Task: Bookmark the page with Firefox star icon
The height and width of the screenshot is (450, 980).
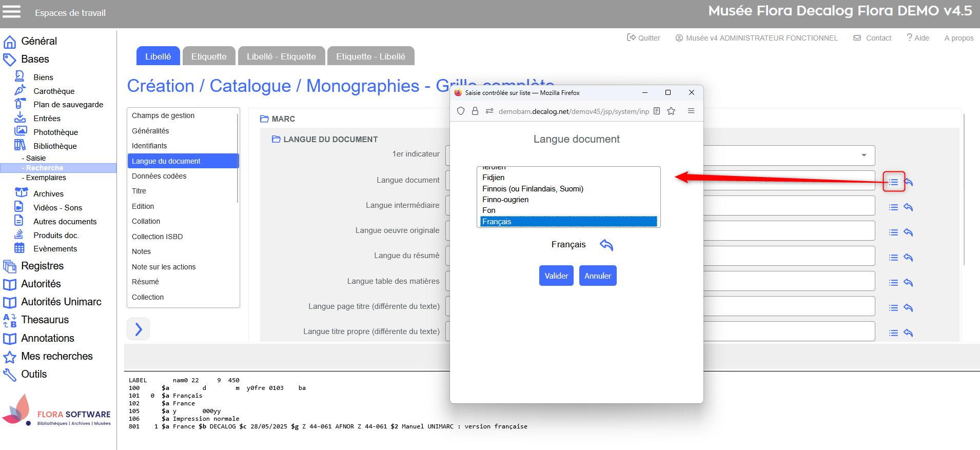Action: [671, 111]
